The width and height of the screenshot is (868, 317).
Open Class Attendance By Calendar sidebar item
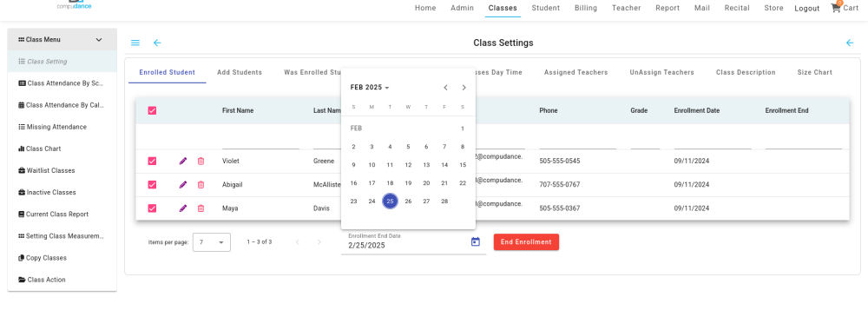tap(62, 105)
